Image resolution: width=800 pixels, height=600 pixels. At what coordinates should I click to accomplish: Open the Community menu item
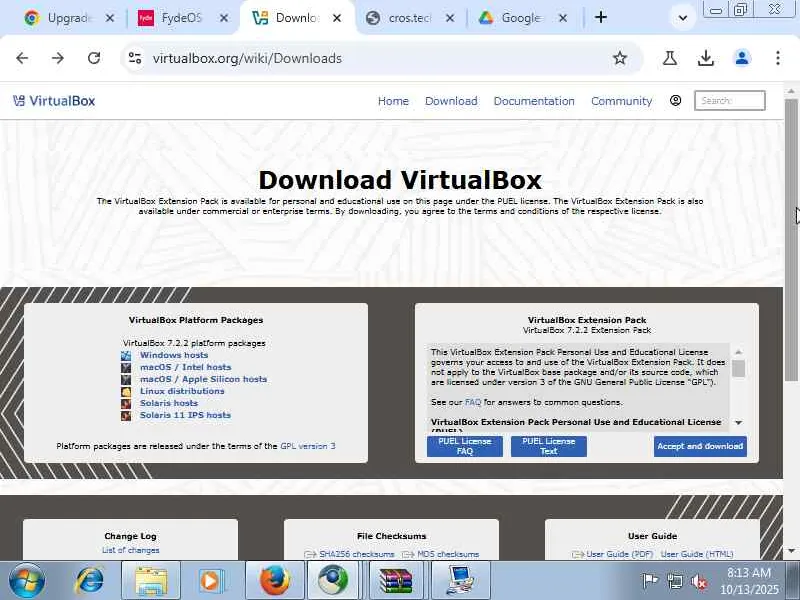point(621,101)
